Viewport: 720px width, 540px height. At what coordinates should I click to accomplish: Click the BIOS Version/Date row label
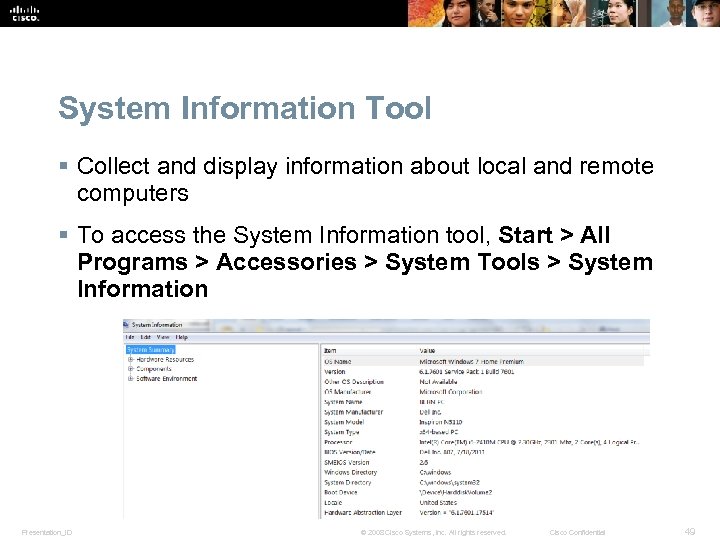point(349,452)
